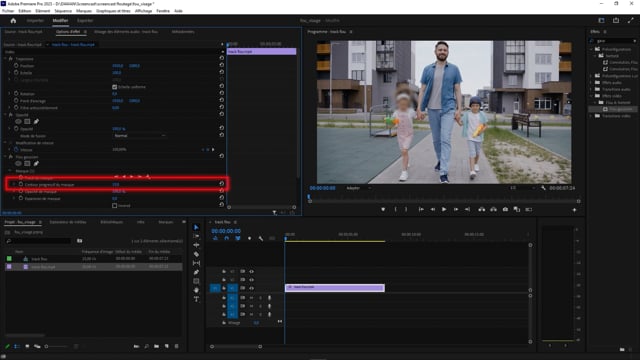Switch to the Métadonnées tab

[183, 31]
